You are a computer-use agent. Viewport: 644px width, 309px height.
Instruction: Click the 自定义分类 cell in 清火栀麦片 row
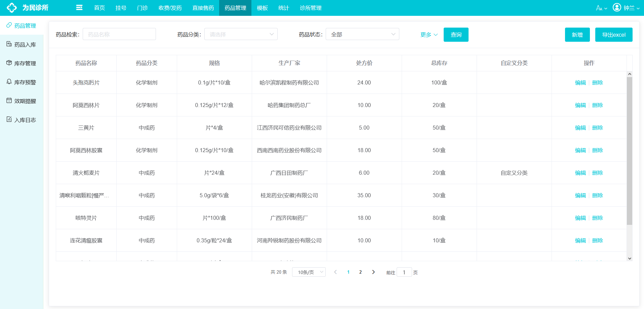pos(514,173)
